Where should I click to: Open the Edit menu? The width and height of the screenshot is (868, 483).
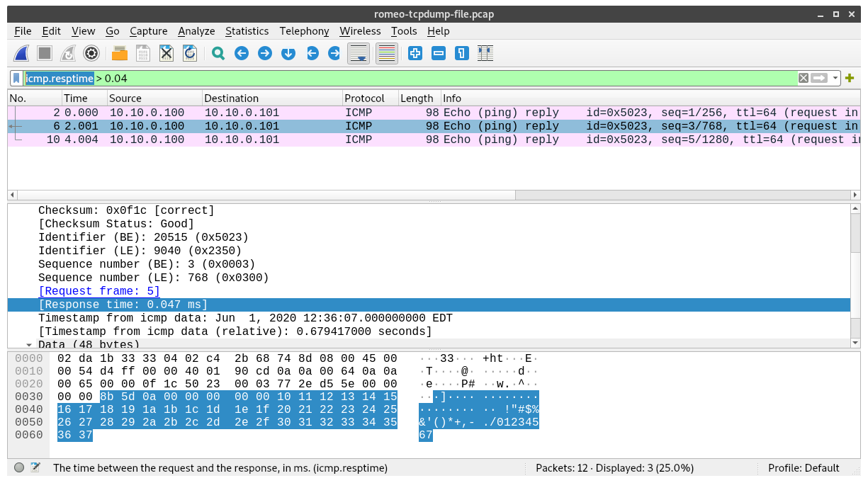(x=51, y=31)
